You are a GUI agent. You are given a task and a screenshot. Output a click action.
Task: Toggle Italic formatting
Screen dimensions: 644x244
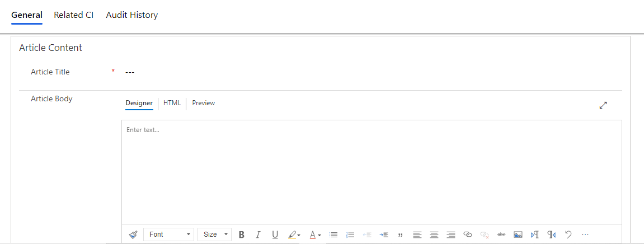258,234
